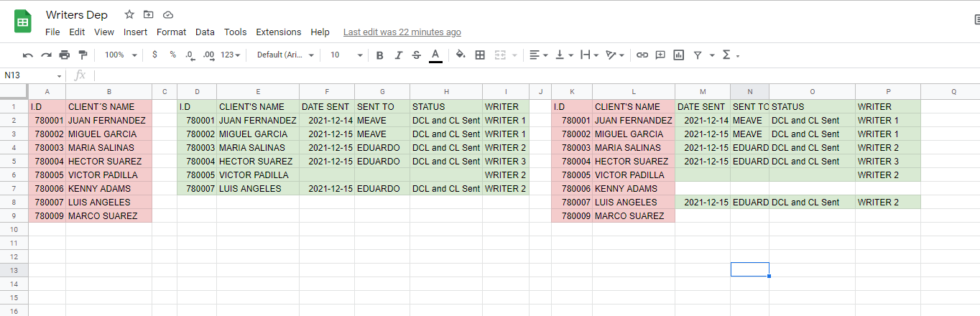Open the Data menu

click(205, 32)
